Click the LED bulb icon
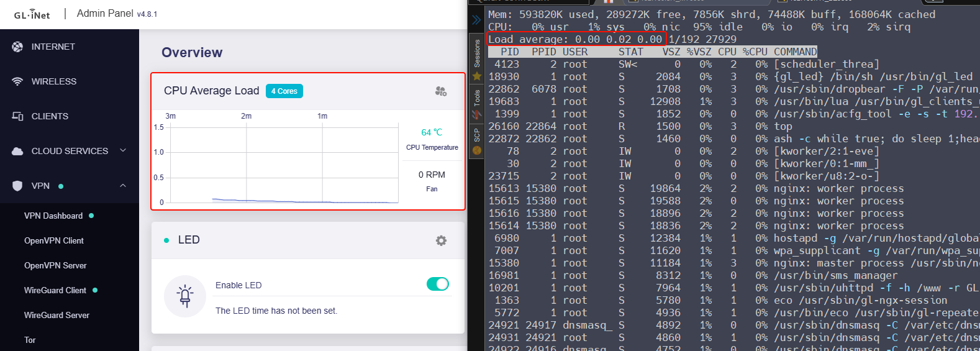This screenshot has width=980, height=351. [185, 296]
